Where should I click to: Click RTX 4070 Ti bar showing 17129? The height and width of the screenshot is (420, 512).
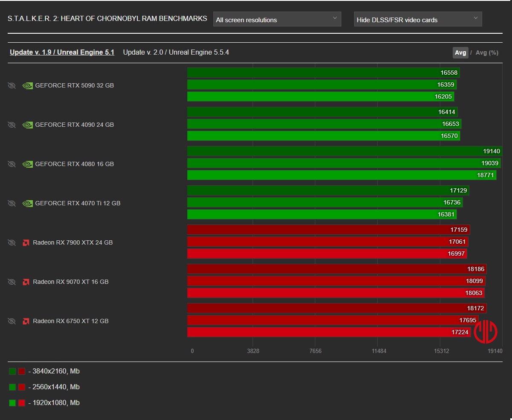click(x=328, y=190)
